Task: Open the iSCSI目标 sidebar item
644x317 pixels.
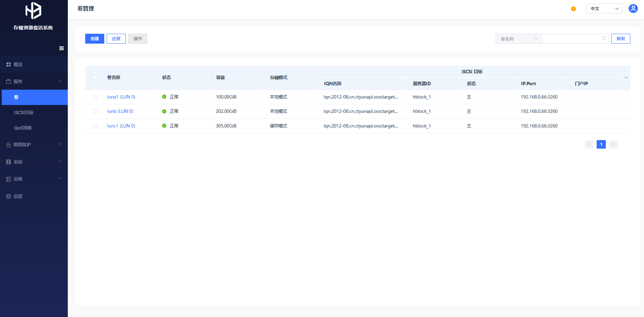Action: pos(24,112)
